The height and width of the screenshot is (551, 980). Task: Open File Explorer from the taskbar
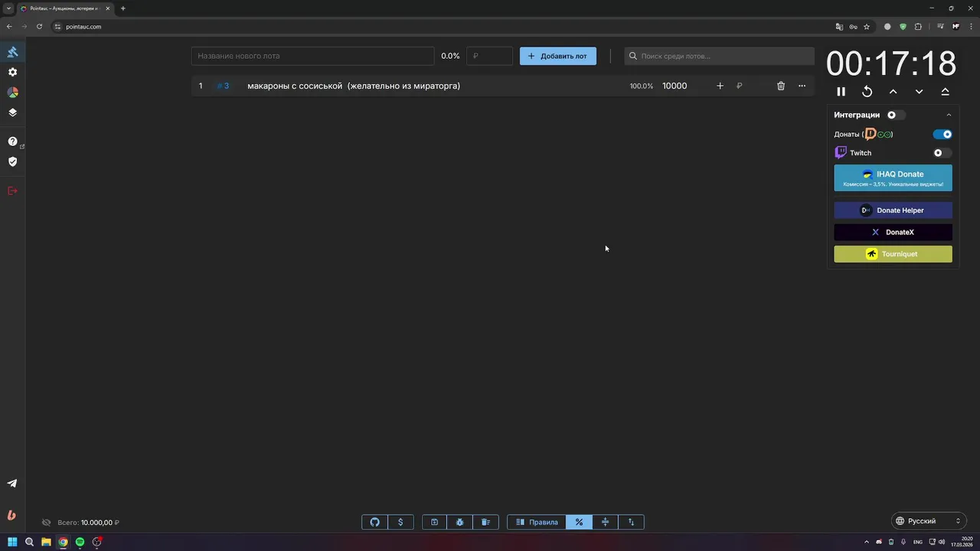[x=46, y=542]
